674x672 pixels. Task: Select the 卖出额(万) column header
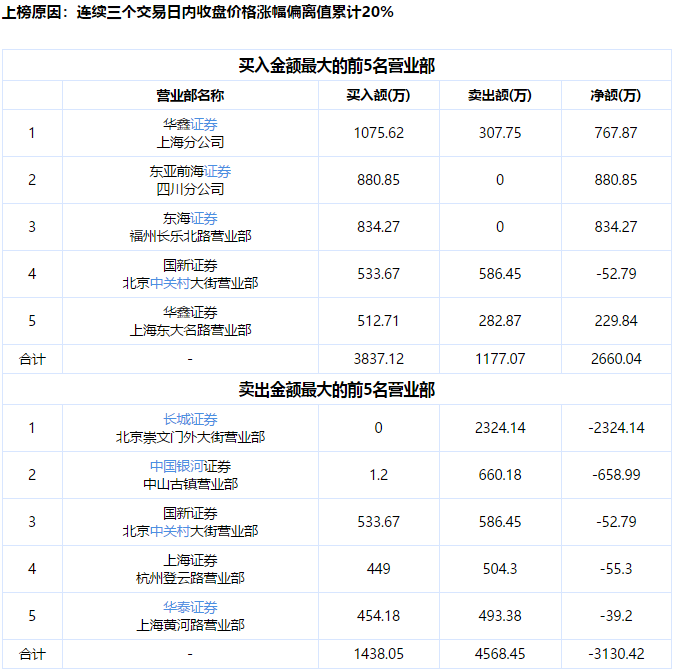point(499,96)
